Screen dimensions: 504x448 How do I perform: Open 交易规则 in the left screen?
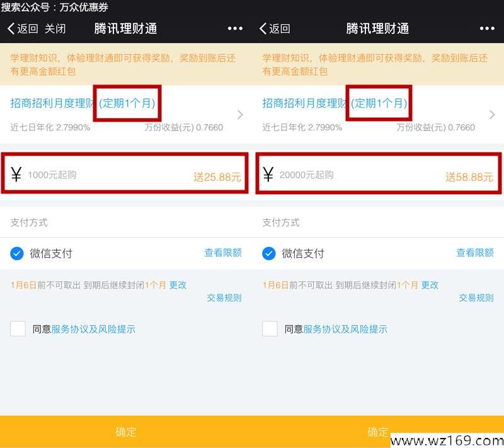pos(224,298)
